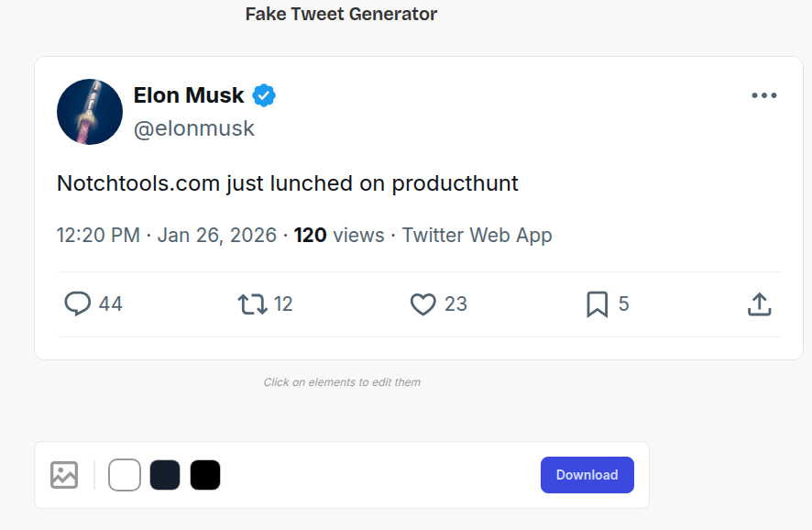
Task: Edit the @elonmusk username handle
Action: pos(194,128)
